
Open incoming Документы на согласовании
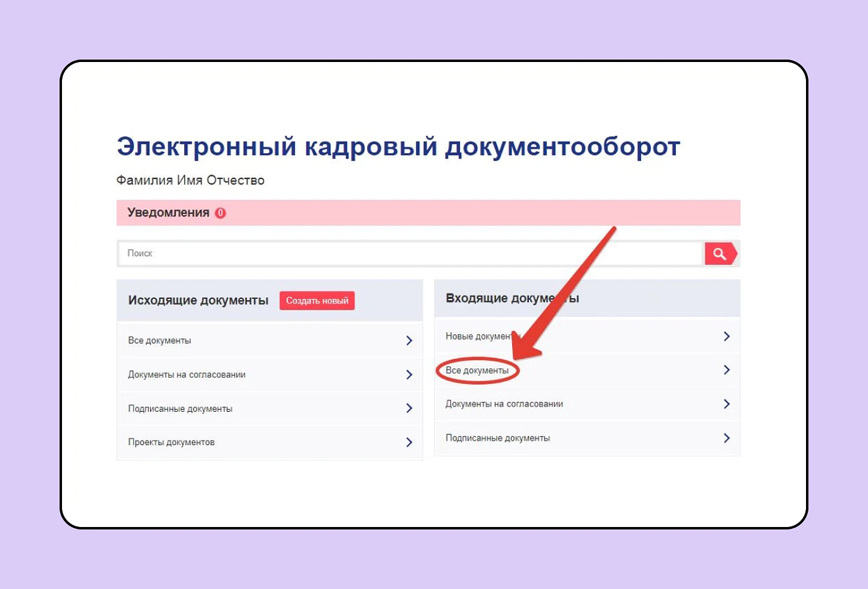(504, 404)
